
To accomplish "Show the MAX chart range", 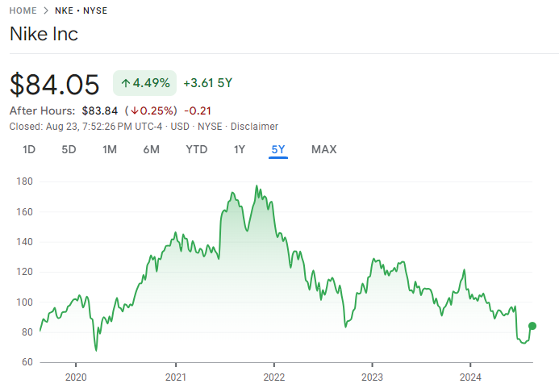I will click(323, 149).
